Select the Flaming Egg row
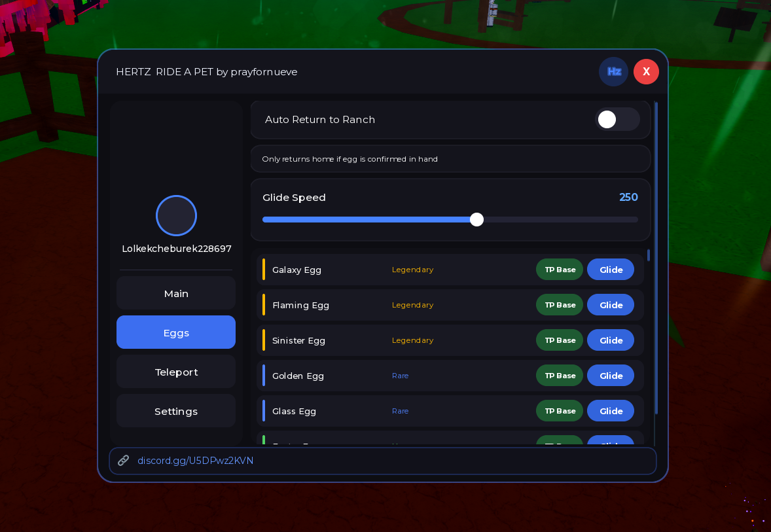 pyautogui.click(x=450, y=305)
